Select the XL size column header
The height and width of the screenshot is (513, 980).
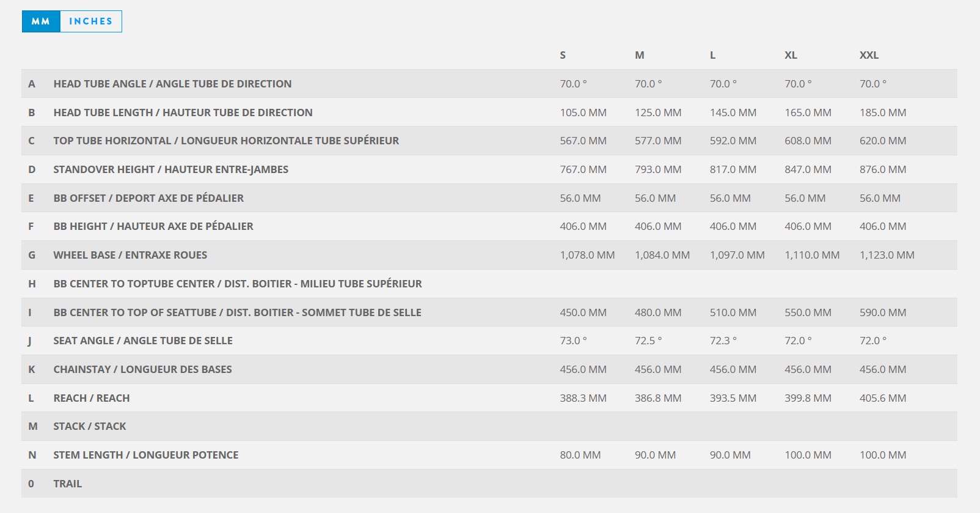click(791, 55)
